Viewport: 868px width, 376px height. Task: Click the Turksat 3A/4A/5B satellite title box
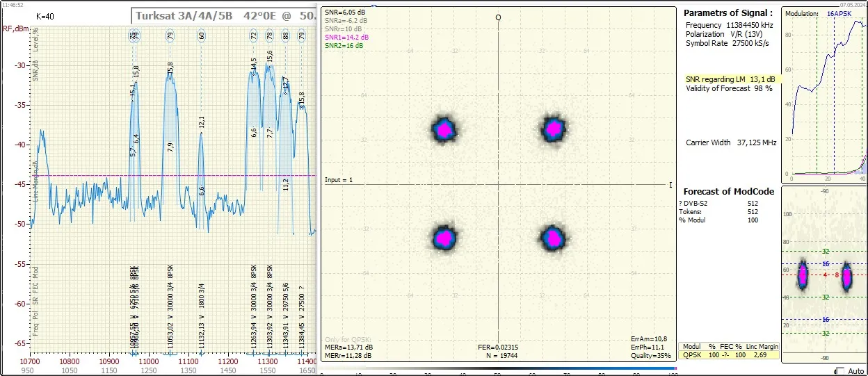[x=224, y=15]
